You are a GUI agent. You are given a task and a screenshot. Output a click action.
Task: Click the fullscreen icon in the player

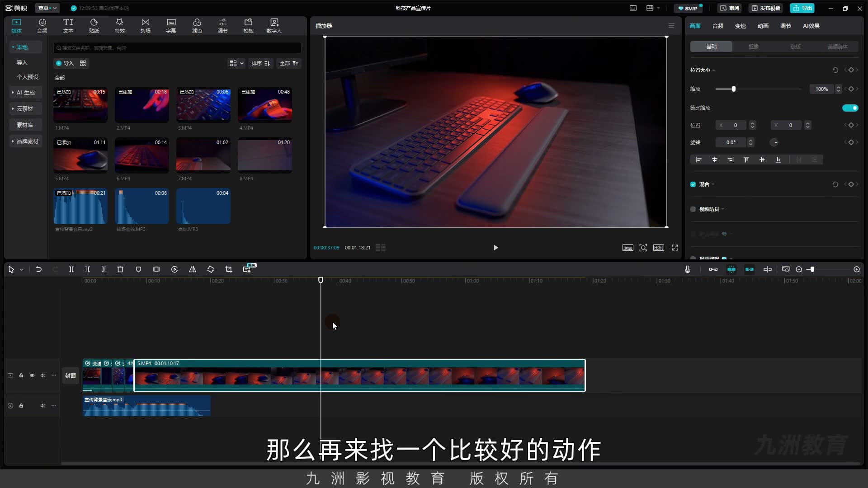(675, 248)
